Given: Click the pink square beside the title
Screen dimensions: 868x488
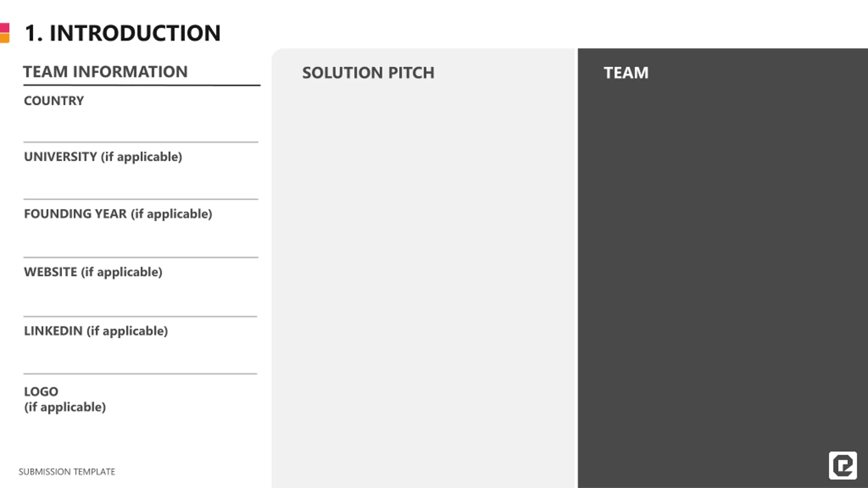Looking at the screenshot, I should click(x=5, y=28).
